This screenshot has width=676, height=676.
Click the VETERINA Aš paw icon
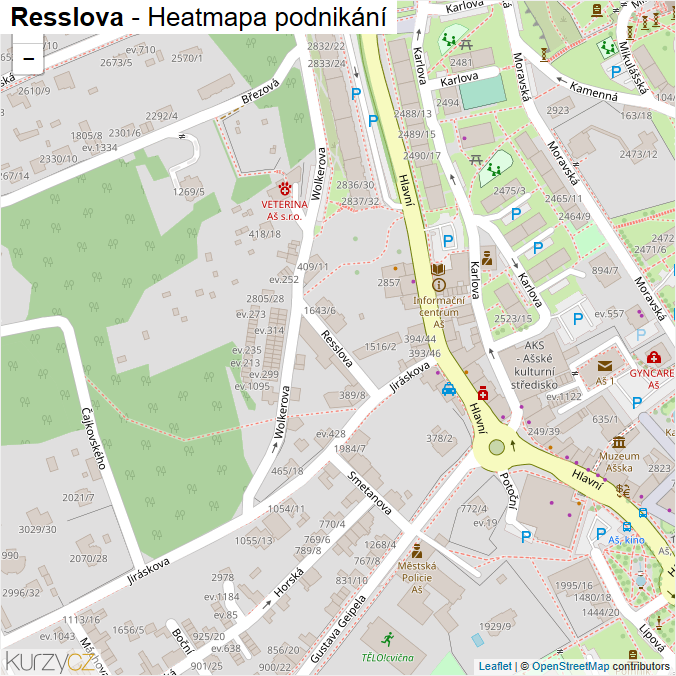285,189
